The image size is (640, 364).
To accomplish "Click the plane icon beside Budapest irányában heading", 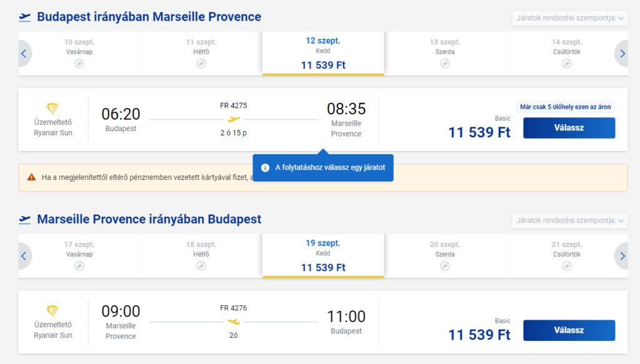I will coord(25,17).
